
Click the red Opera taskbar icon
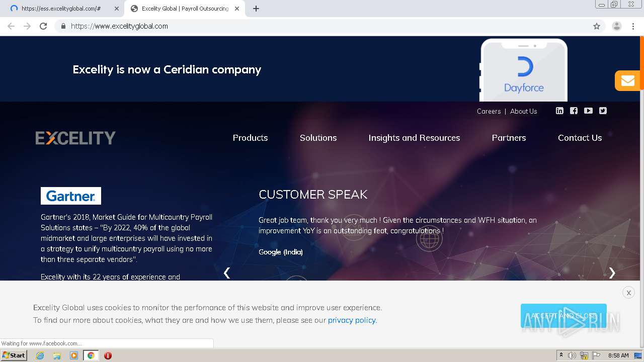coord(108,355)
